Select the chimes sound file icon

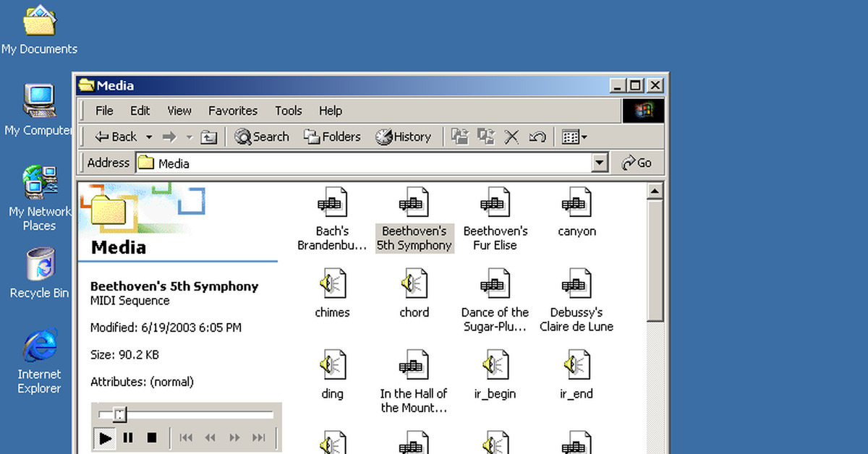click(x=333, y=283)
